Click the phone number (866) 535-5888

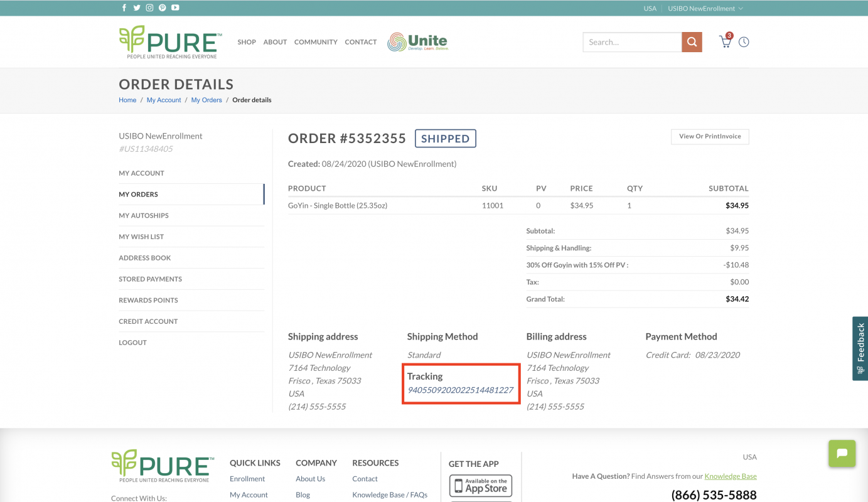(x=714, y=495)
